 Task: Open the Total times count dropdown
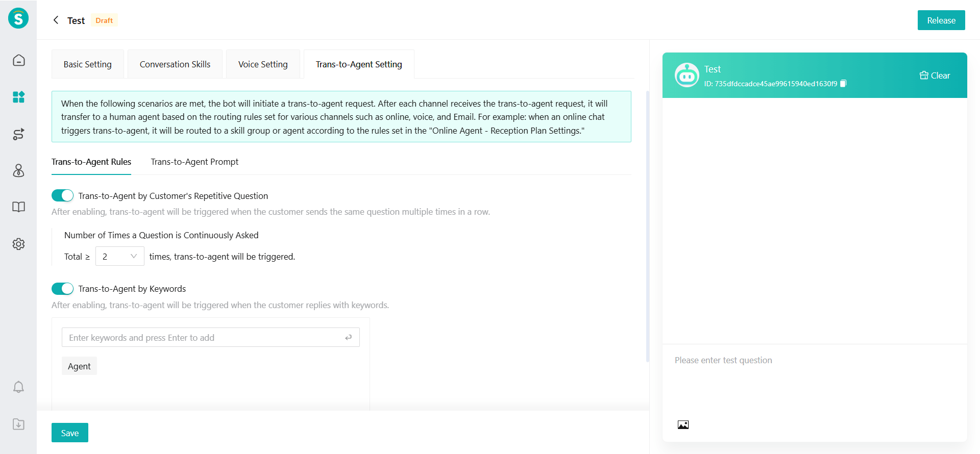120,256
